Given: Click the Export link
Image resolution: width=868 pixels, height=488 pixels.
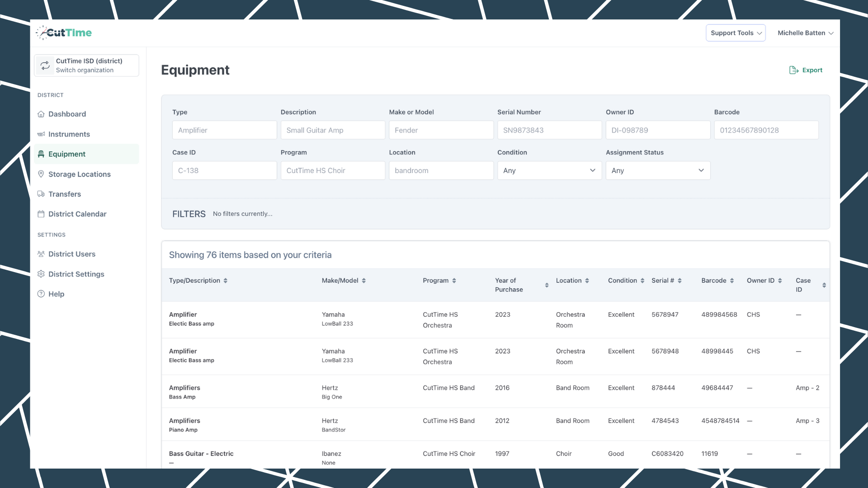Looking at the screenshot, I should [806, 70].
